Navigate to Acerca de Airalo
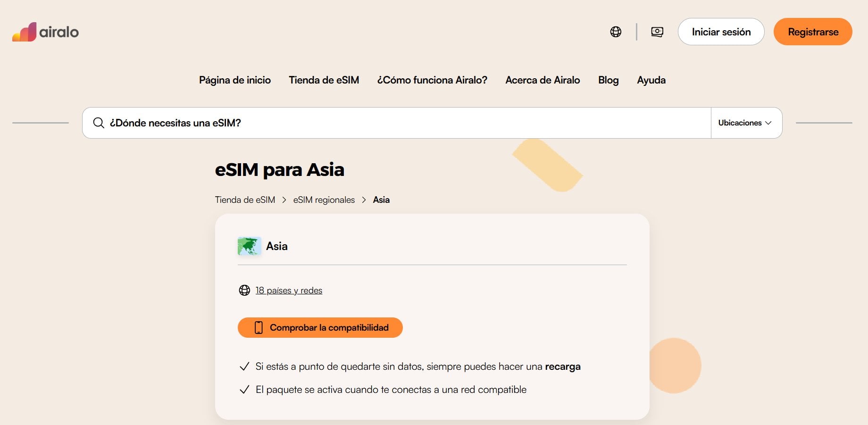 click(542, 80)
